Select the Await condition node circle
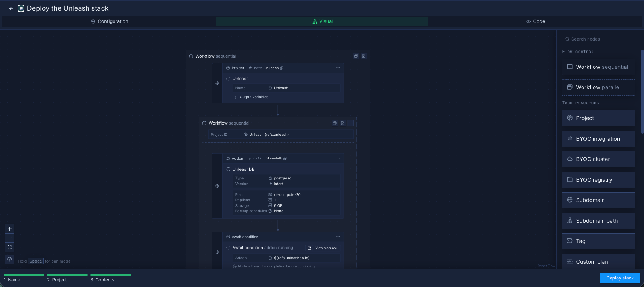The height and width of the screenshot is (287, 644). [x=228, y=248]
